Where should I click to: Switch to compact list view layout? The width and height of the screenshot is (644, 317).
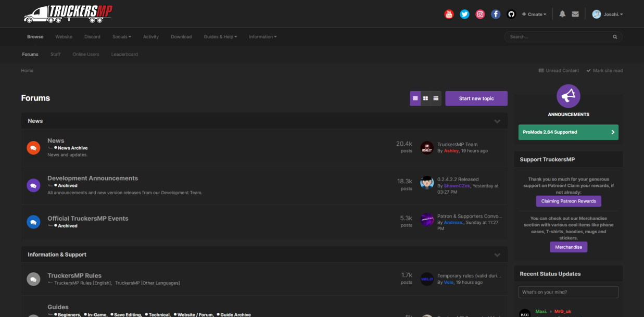tap(435, 98)
